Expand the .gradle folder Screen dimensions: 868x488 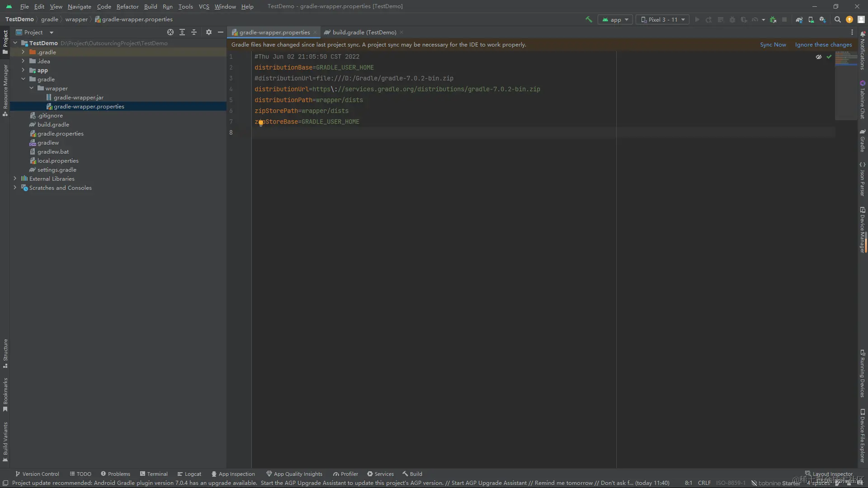(23, 52)
